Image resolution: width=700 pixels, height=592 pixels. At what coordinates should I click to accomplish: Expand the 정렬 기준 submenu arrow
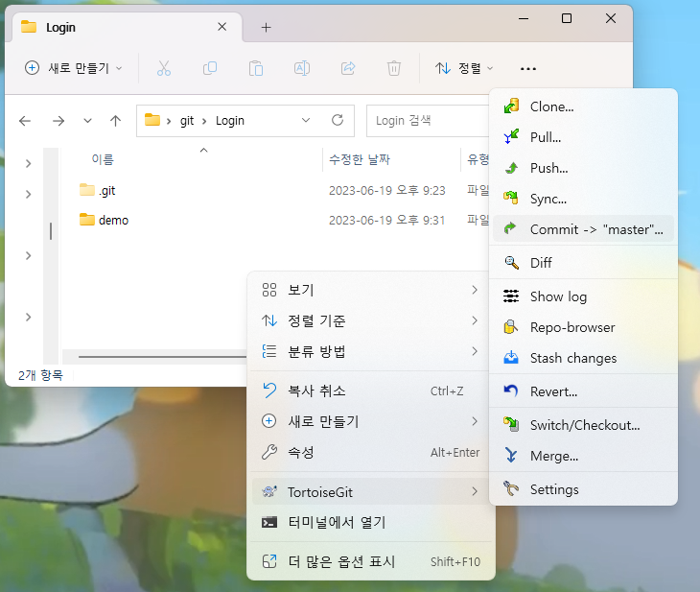475,320
